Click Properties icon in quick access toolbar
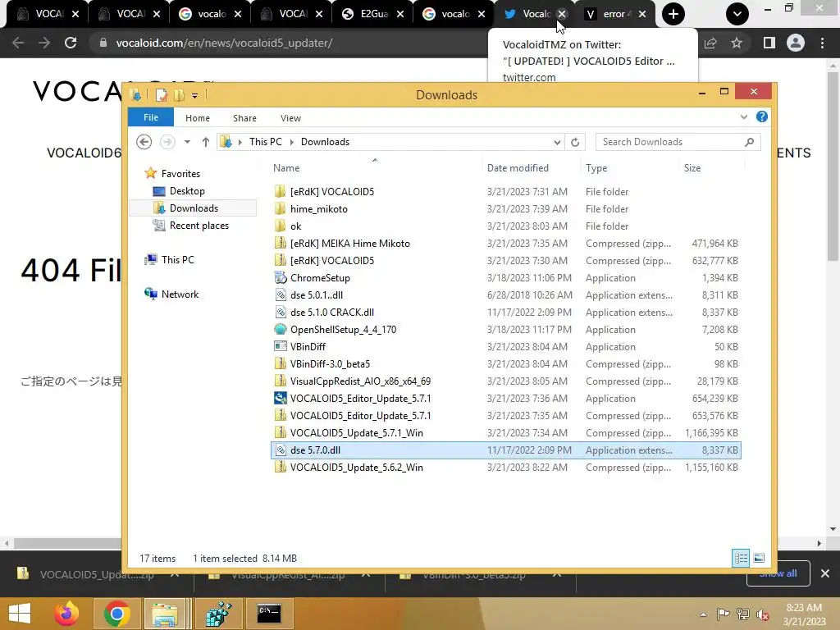The height and width of the screenshot is (630, 840). click(162, 95)
